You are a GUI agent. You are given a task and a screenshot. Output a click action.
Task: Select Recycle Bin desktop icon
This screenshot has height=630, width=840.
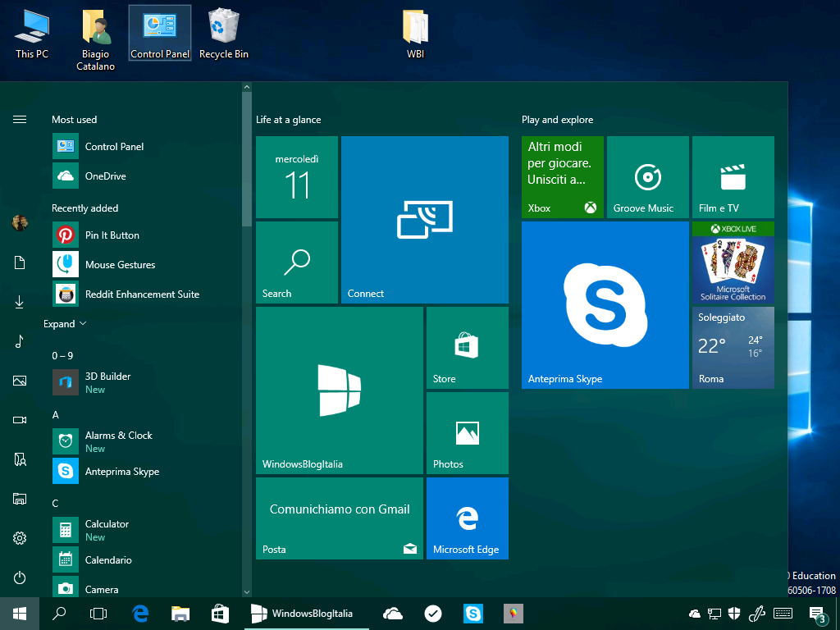pos(224,33)
